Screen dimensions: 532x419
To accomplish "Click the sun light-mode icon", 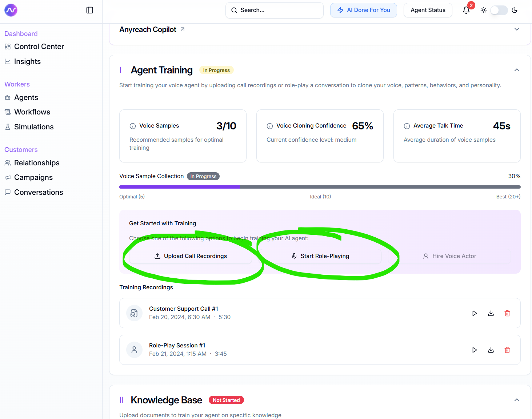I will pyautogui.click(x=484, y=10).
